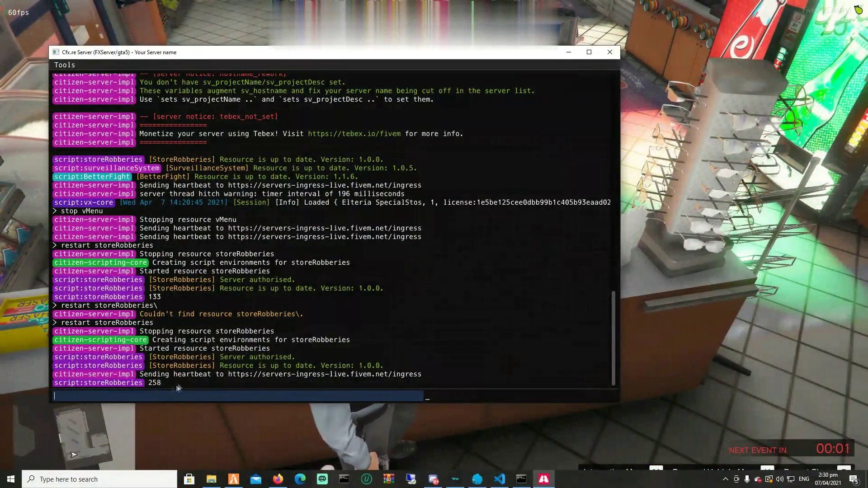Image resolution: width=868 pixels, height=488 pixels.
Task: Click the microphone tray icon
Action: pos(747,479)
